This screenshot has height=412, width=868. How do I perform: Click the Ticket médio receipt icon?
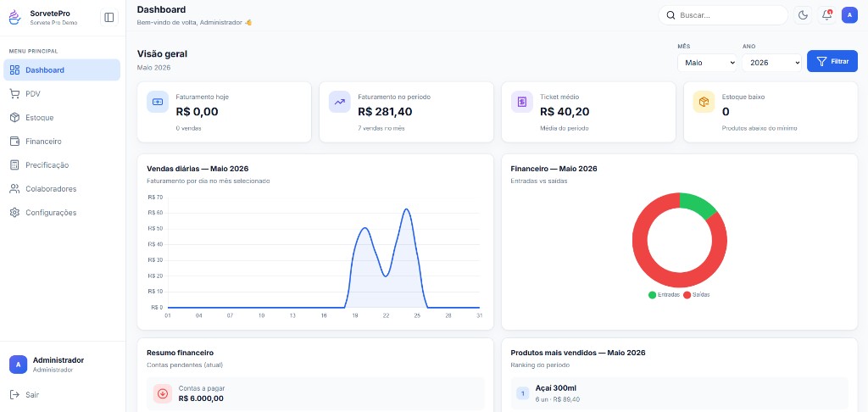[521, 102]
